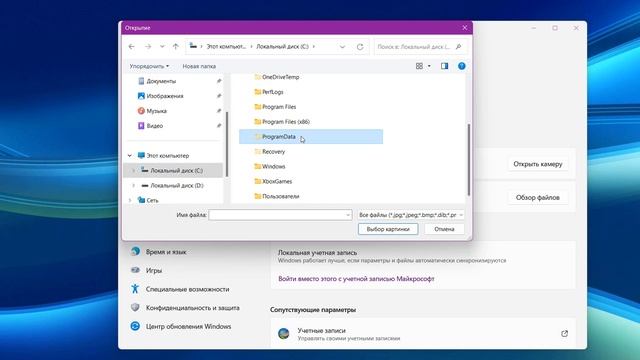Click the pin icon beside Видео
The height and width of the screenshot is (360, 640).
click(219, 126)
